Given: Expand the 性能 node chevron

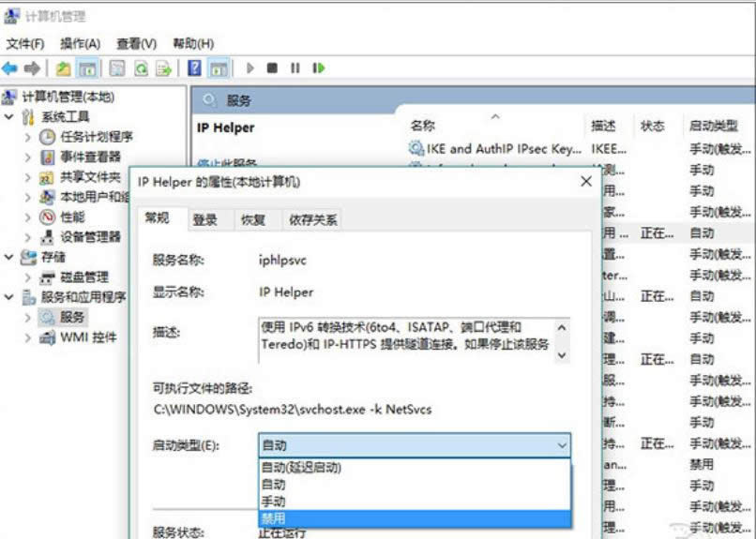Looking at the screenshot, I should (28, 217).
